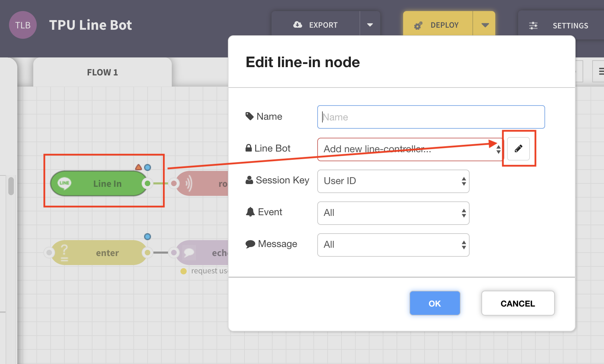Viewport: 604px width, 364px height.
Task: Click the speech bubble icon on echo node
Action: (x=189, y=253)
